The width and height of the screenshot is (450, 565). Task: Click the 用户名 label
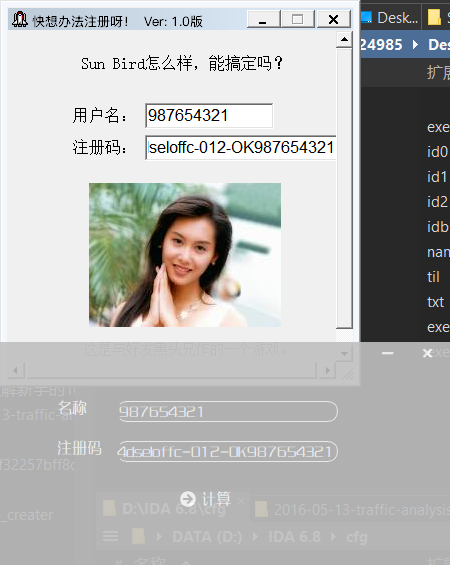coord(100,115)
